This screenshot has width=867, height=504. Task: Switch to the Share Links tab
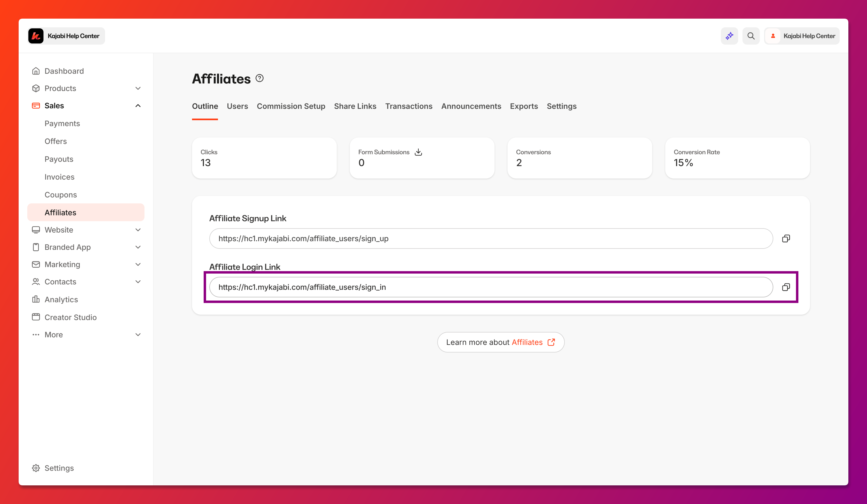pyautogui.click(x=355, y=106)
